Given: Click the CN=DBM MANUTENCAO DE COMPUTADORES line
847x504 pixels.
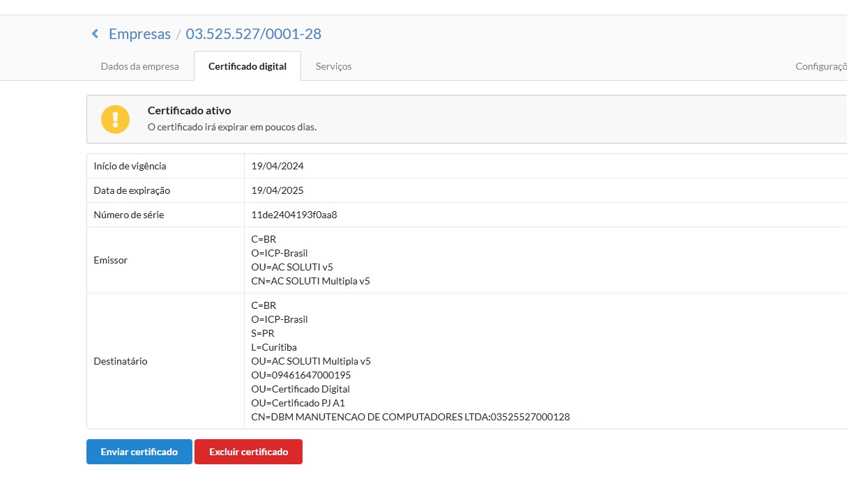Looking at the screenshot, I should (x=411, y=417).
